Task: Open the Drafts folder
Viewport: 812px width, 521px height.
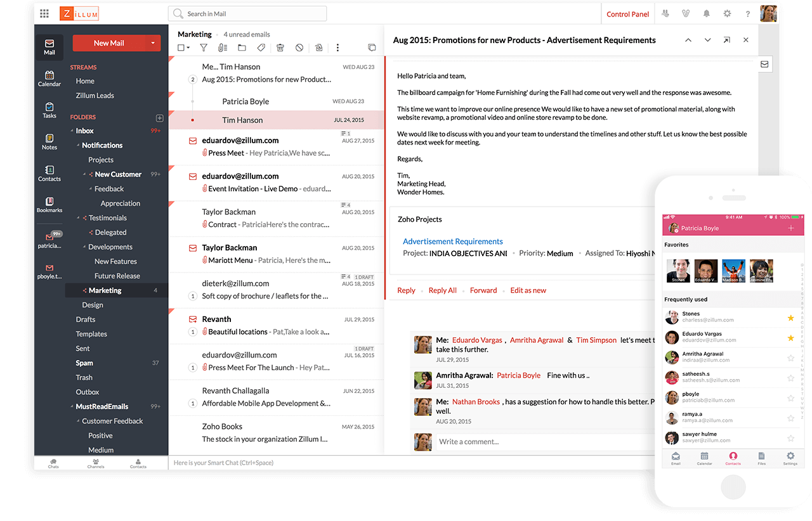Action: [86, 319]
